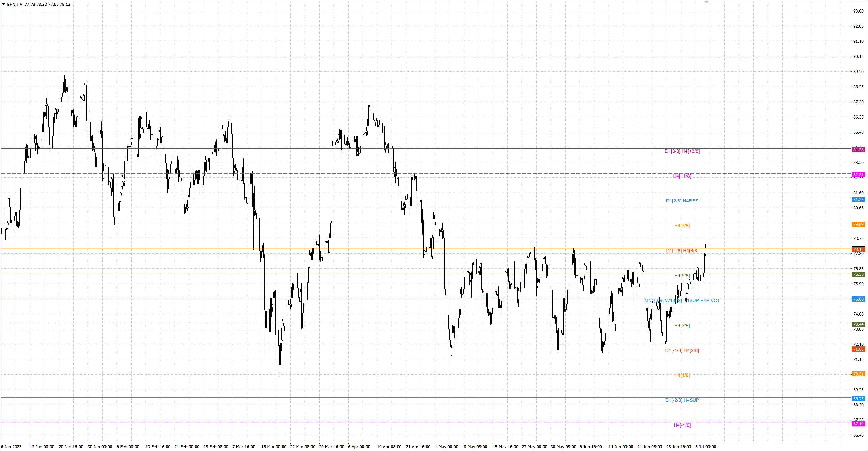The height and width of the screenshot is (451, 868).
Task: Select the H4[-1/8] magenta level label
Action: point(682,425)
